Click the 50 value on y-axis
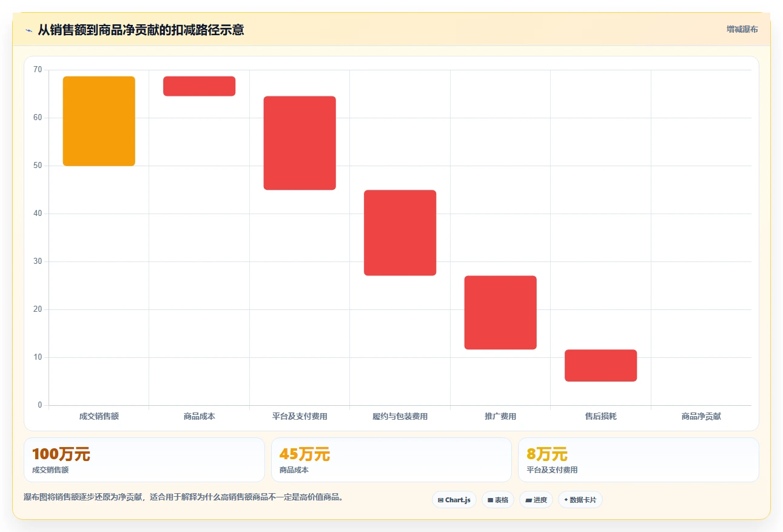Screen dimensions: 783x532 pos(38,166)
